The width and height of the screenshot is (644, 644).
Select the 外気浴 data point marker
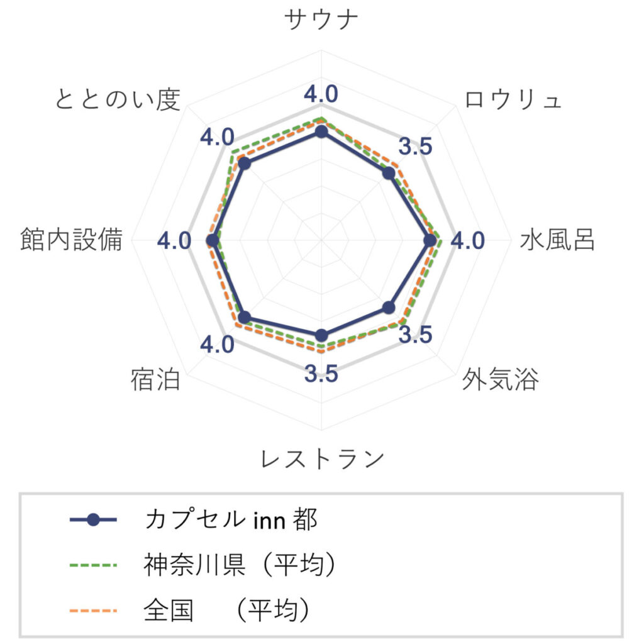[x=389, y=308]
